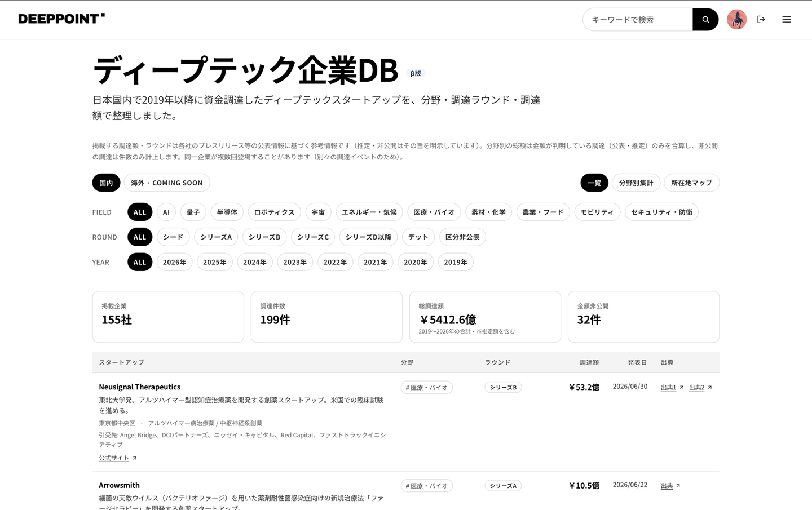
Task: Select the 半導体 field filter
Action: click(x=227, y=212)
